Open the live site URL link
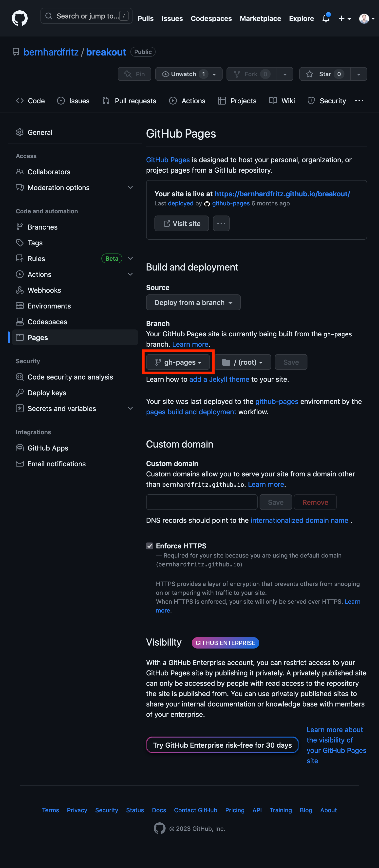 [282, 194]
